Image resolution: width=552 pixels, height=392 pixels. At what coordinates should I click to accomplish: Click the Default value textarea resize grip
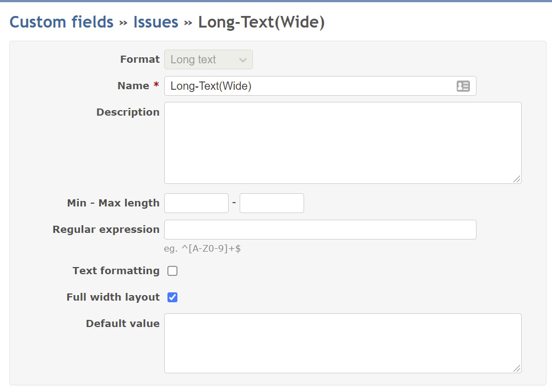click(517, 368)
